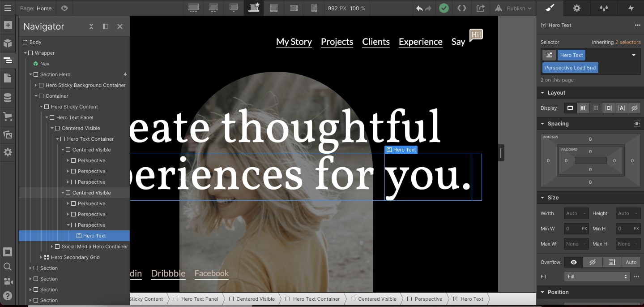Switch to tablet device breakpoint
644x307 pixels.
pyautogui.click(x=274, y=8)
